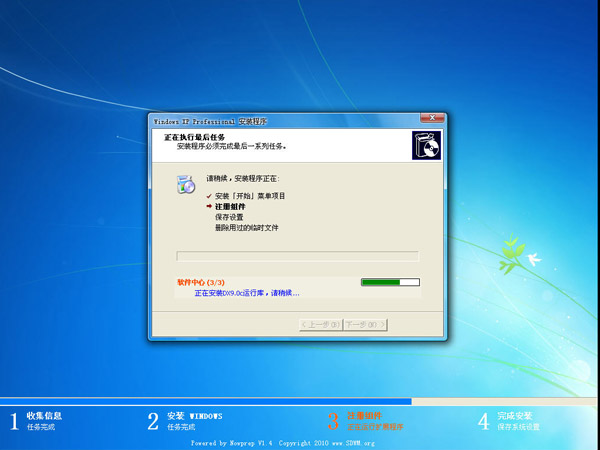Click the 请稍候，安装程序正在 text
600x450 pixels.
click(243, 178)
